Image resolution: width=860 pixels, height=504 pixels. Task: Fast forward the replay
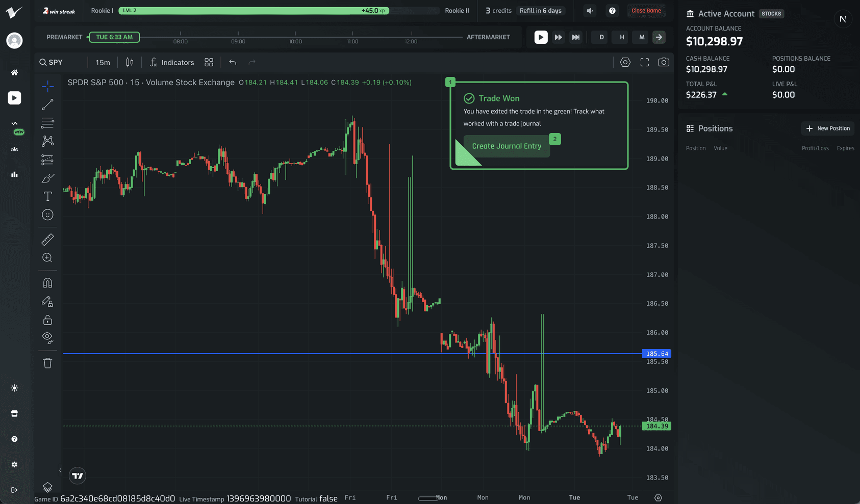point(559,37)
